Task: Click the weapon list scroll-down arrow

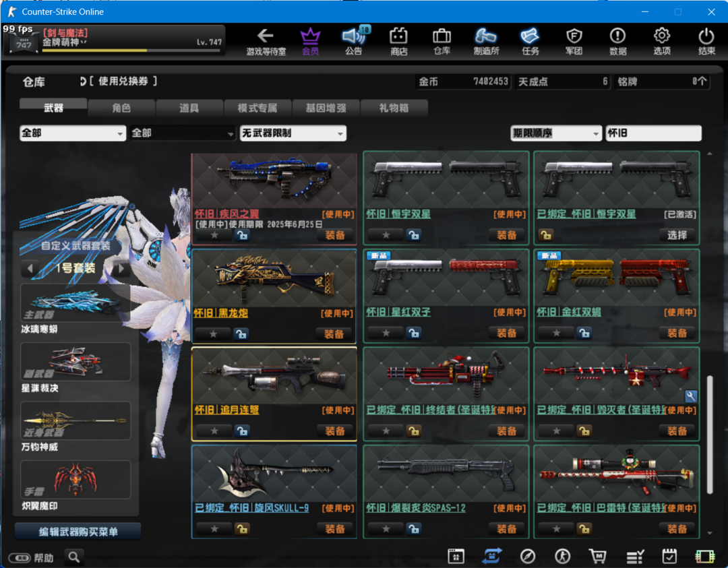Action: (x=709, y=533)
